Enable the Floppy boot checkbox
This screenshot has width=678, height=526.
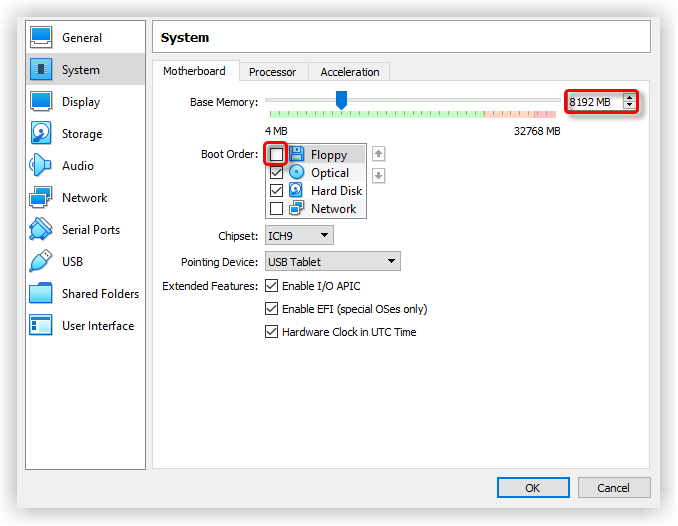click(x=277, y=155)
